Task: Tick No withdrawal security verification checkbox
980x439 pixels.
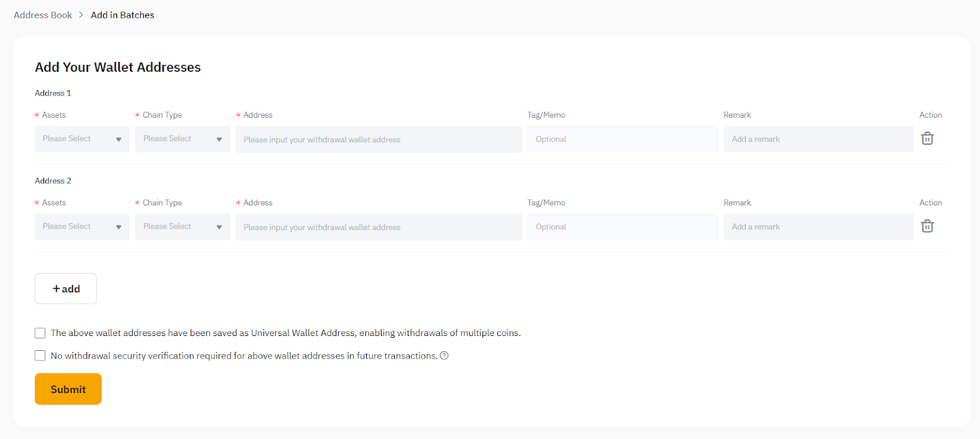Action: click(40, 356)
